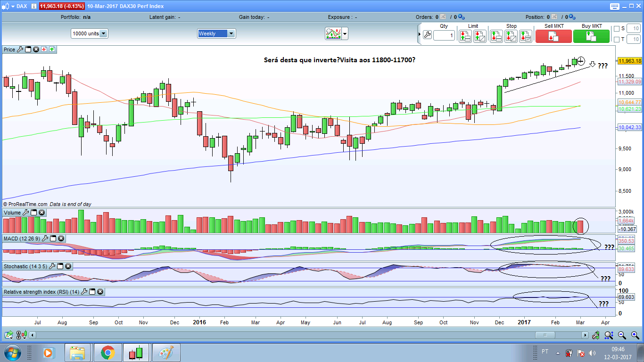Zoom in the chart with magnifier plus
644x362 pixels.
tap(609, 335)
